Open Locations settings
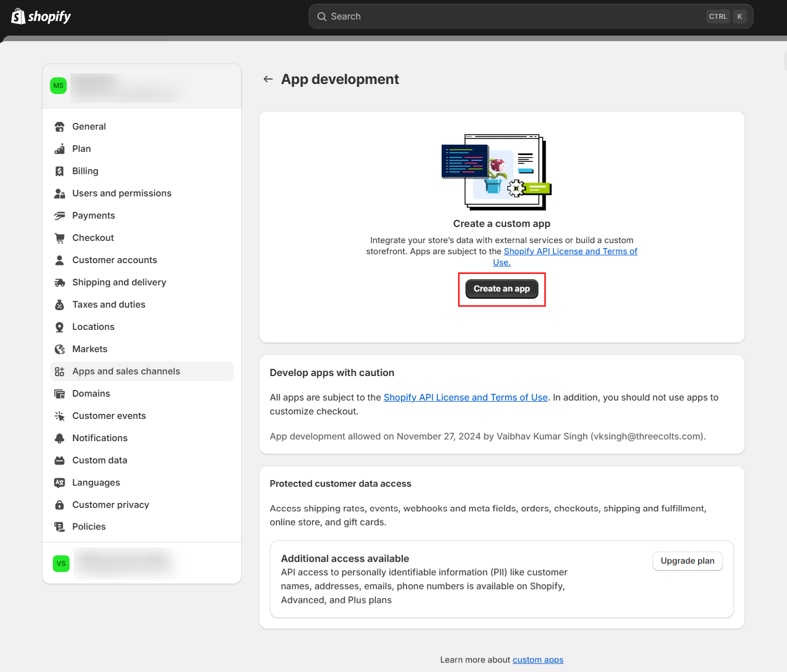Viewport: 787px width, 672px height. click(x=142, y=327)
